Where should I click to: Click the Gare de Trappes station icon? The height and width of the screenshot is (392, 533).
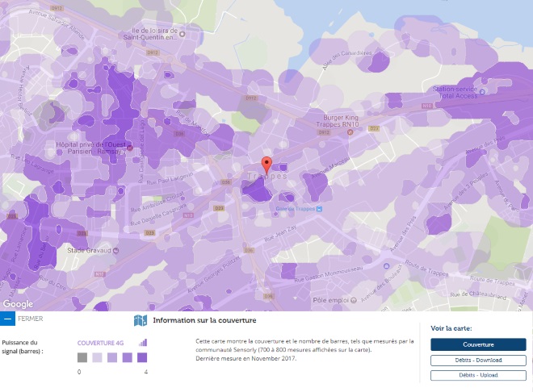pyautogui.click(x=319, y=207)
